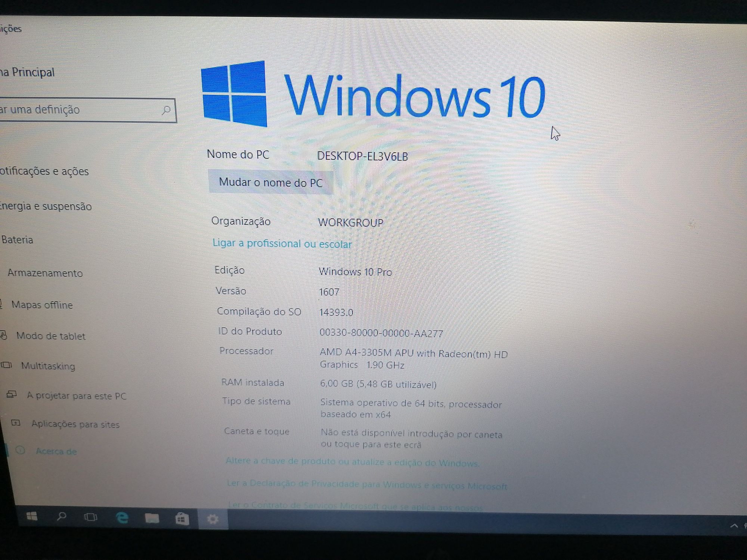Open File Explorer from the taskbar
The image size is (747, 560).
(152, 518)
